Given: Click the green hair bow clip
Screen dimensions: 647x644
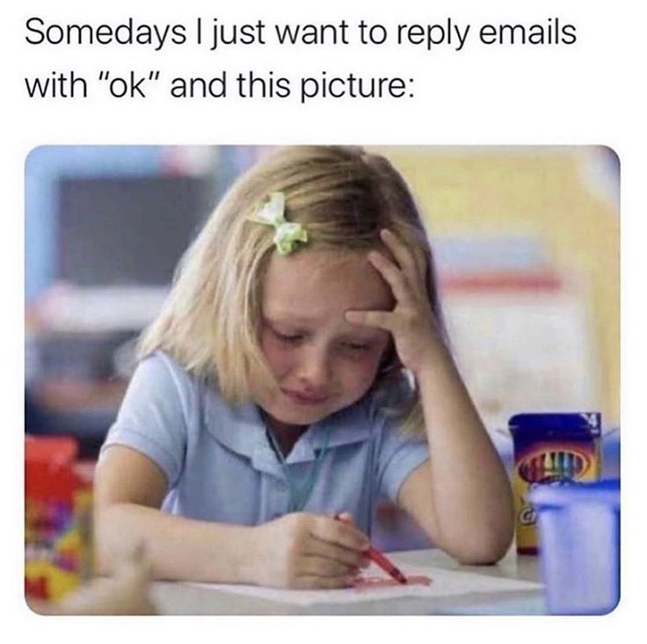Looking at the screenshot, I should pos(279,223).
